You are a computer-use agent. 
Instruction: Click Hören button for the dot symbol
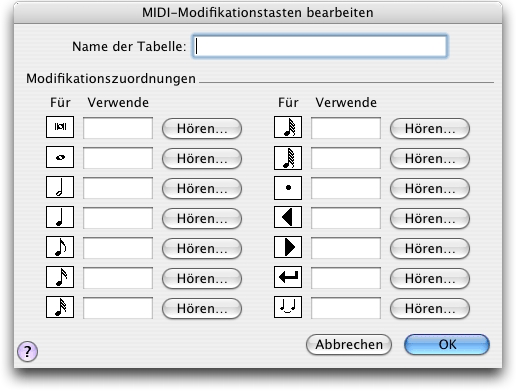[x=430, y=188]
